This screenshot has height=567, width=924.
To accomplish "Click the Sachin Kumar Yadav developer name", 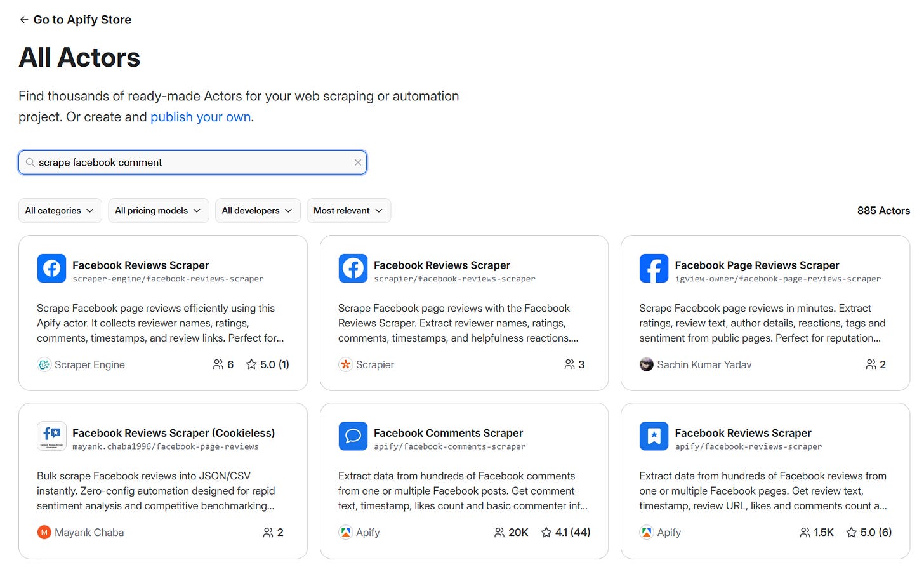I will pyautogui.click(x=704, y=364).
